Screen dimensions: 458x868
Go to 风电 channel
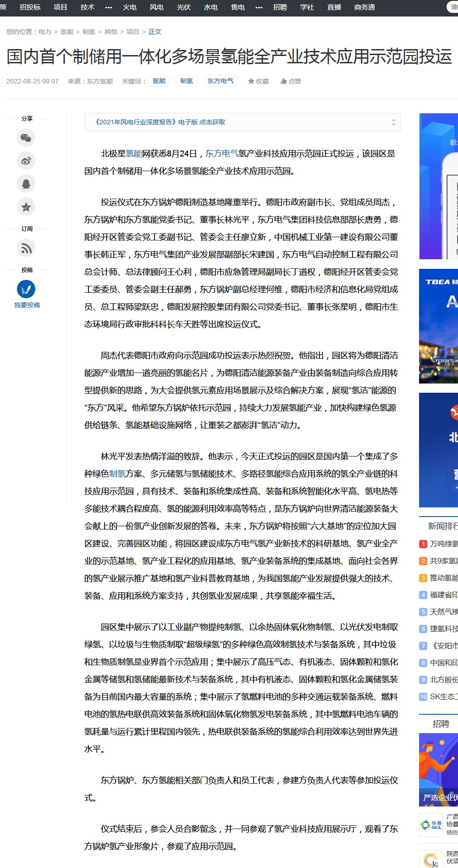click(x=157, y=7)
